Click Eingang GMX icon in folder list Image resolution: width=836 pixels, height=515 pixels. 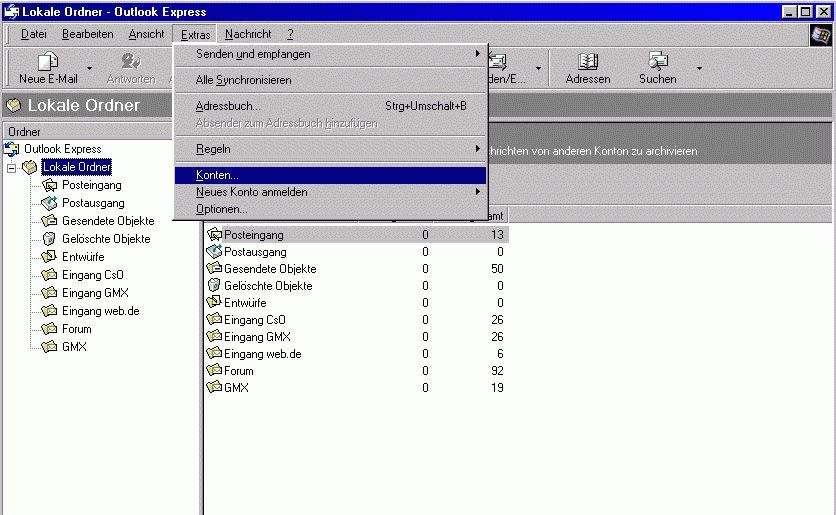tap(214, 336)
